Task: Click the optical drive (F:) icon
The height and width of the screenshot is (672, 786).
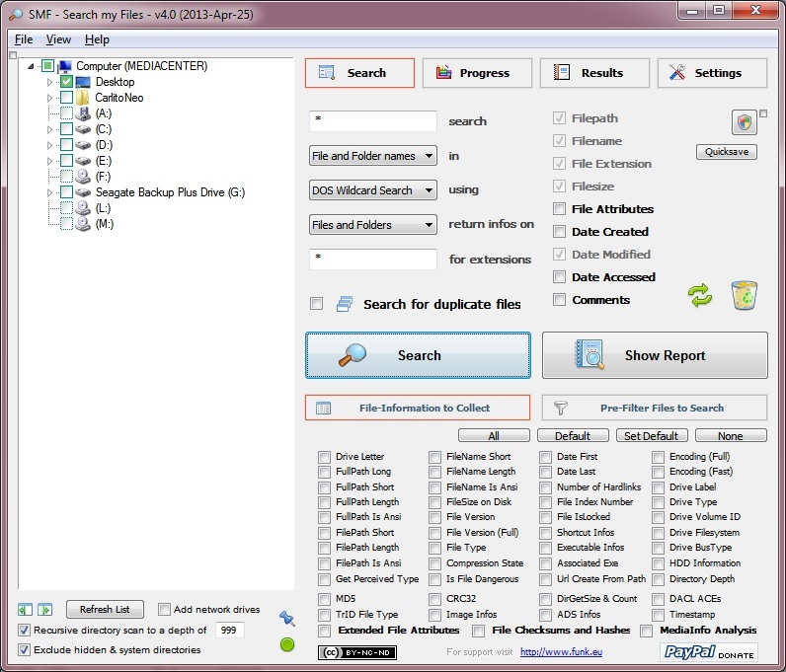Action: 83,177
